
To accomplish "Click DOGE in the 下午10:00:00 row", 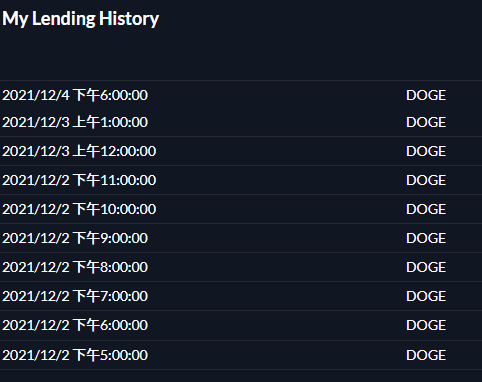I will click(426, 209).
